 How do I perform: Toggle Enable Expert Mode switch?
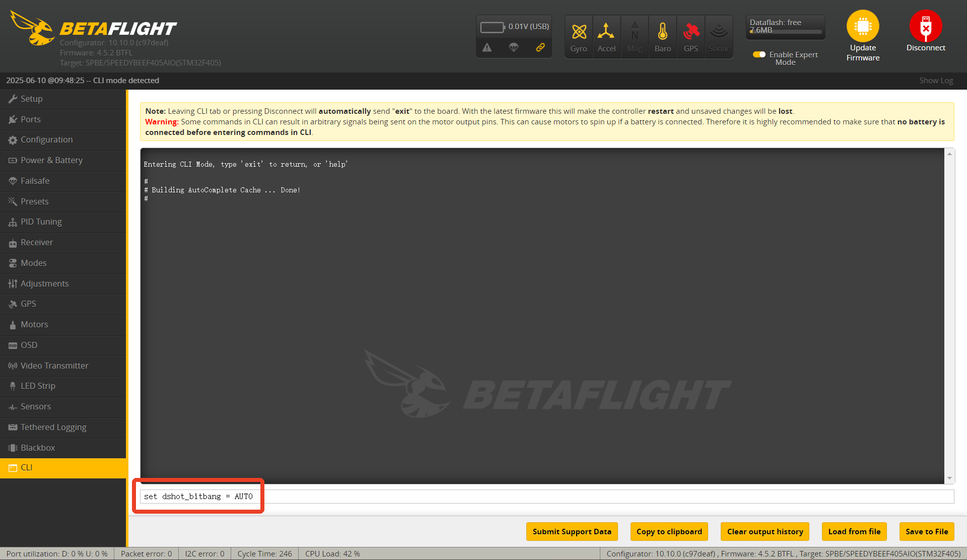pos(759,54)
